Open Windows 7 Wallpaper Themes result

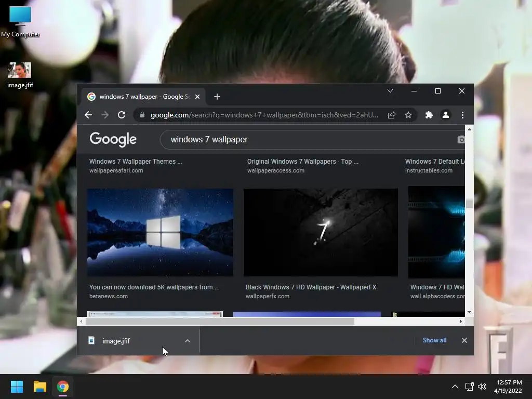click(136, 162)
